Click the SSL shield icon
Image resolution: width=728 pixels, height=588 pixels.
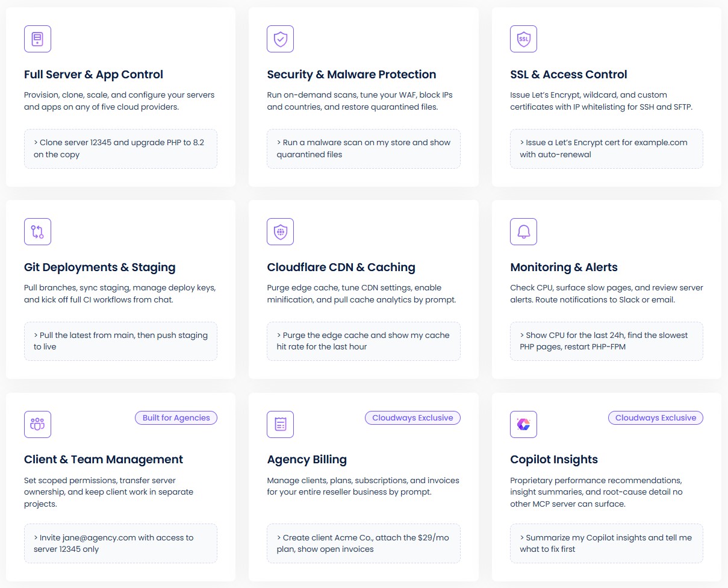tap(523, 39)
